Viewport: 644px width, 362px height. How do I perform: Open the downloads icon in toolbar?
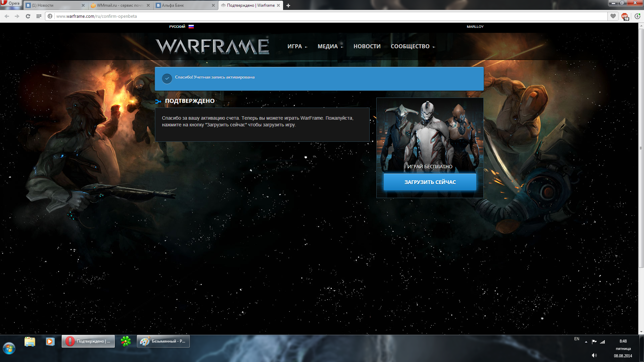tap(637, 16)
